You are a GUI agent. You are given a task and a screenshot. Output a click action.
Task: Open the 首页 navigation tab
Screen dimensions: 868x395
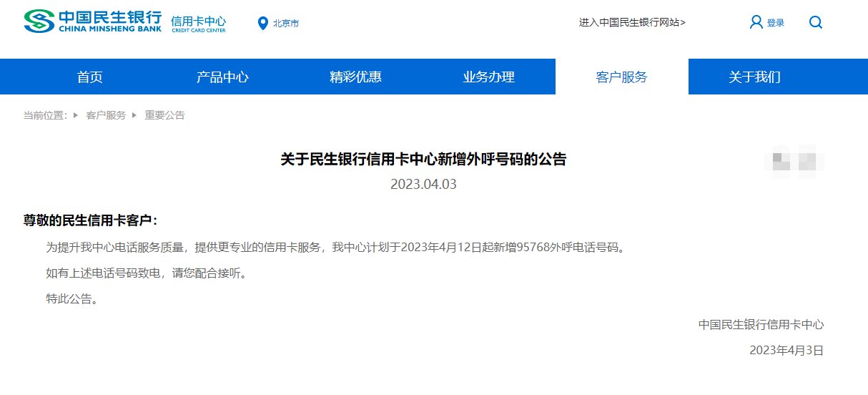[x=90, y=77]
